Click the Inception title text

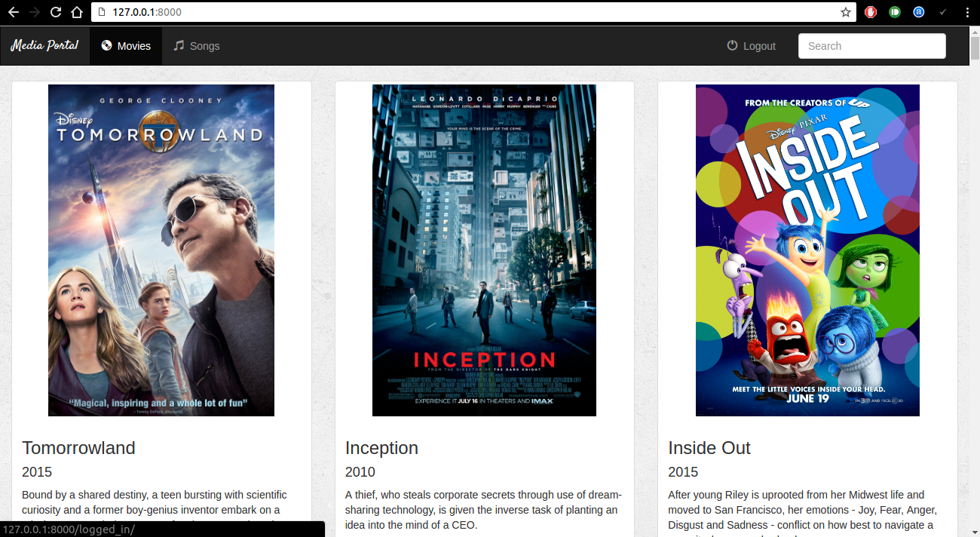tap(381, 448)
